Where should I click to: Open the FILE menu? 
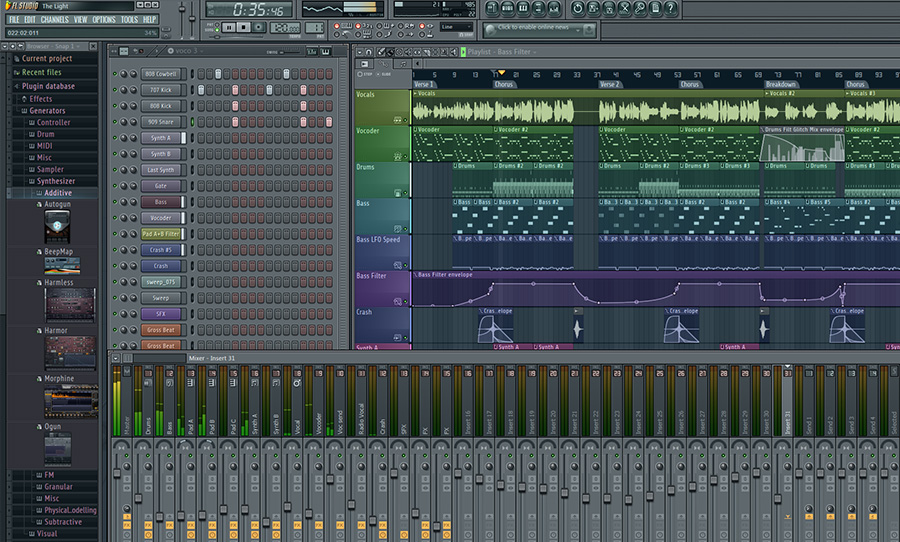pos(14,20)
